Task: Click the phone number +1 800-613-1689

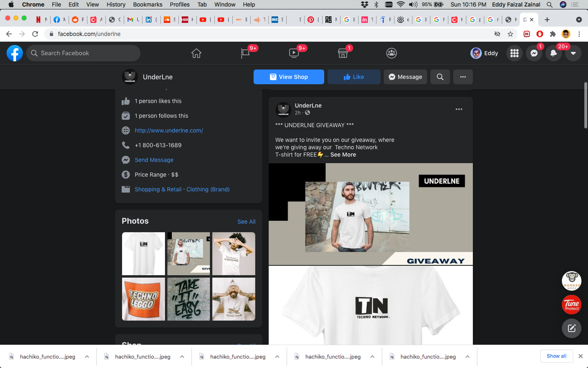Action: [x=158, y=145]
